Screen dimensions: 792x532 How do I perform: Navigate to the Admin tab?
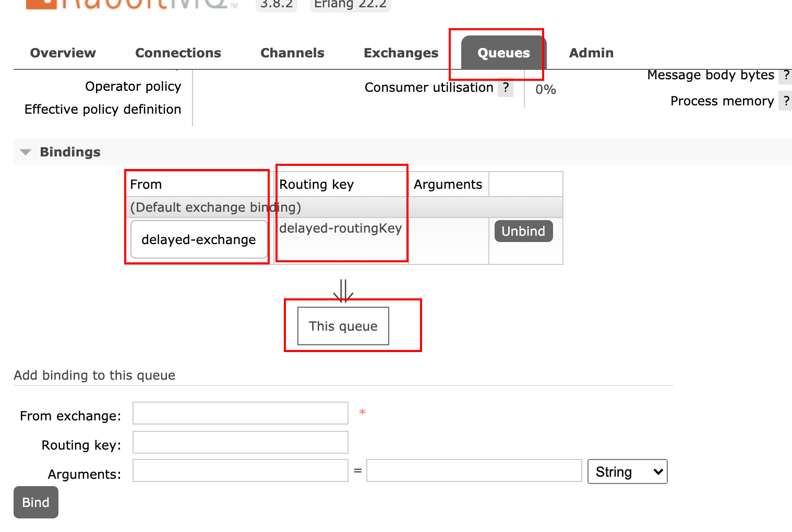pyautogui.click(x=591, y=53)
